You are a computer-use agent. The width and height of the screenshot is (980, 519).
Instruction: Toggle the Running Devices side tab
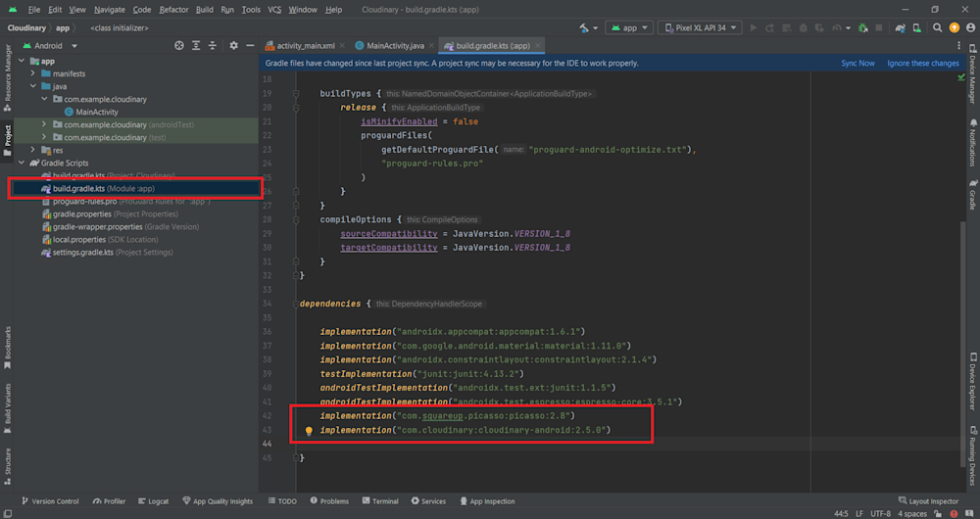[973, 454]
